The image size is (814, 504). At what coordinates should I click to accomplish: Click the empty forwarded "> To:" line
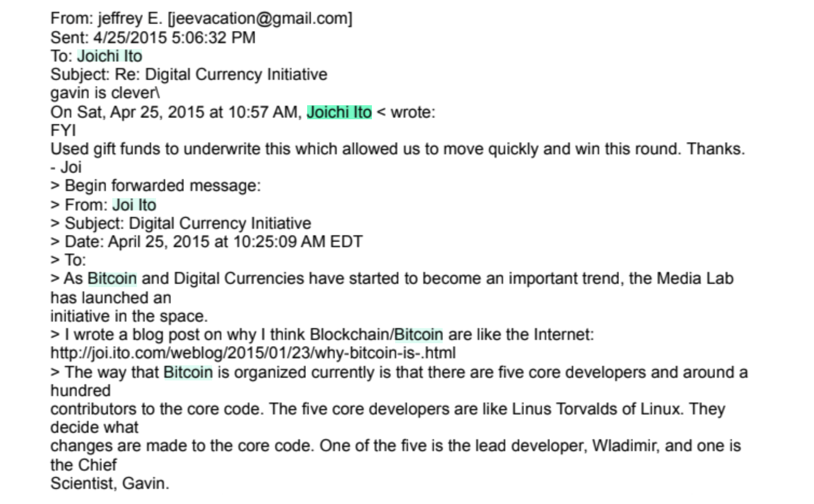69,260
